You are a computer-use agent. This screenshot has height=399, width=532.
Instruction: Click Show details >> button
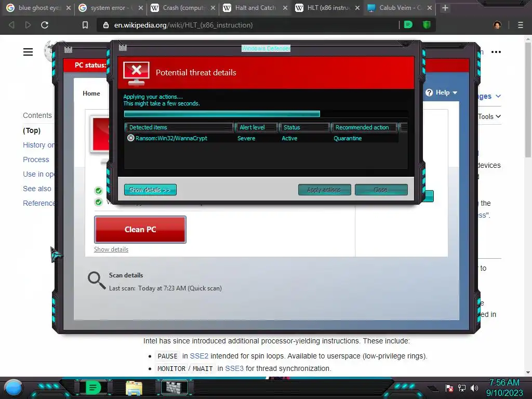tap(150, 190)
